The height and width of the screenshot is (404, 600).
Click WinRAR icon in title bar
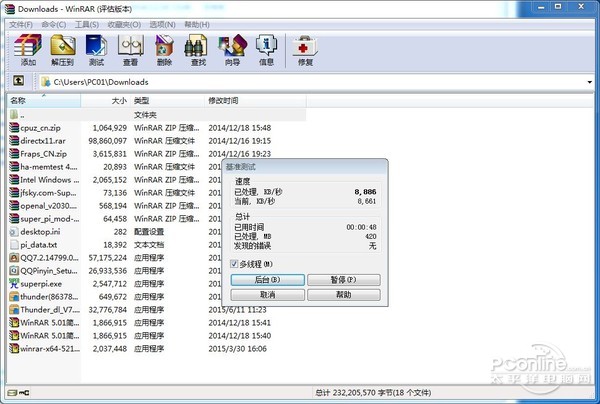[10, 8]
